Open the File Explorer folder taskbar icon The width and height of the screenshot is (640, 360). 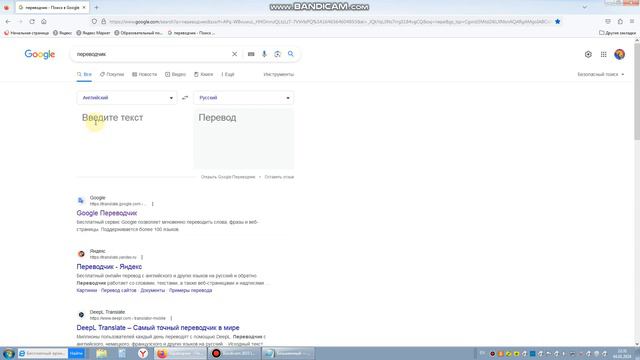[101, 353]
